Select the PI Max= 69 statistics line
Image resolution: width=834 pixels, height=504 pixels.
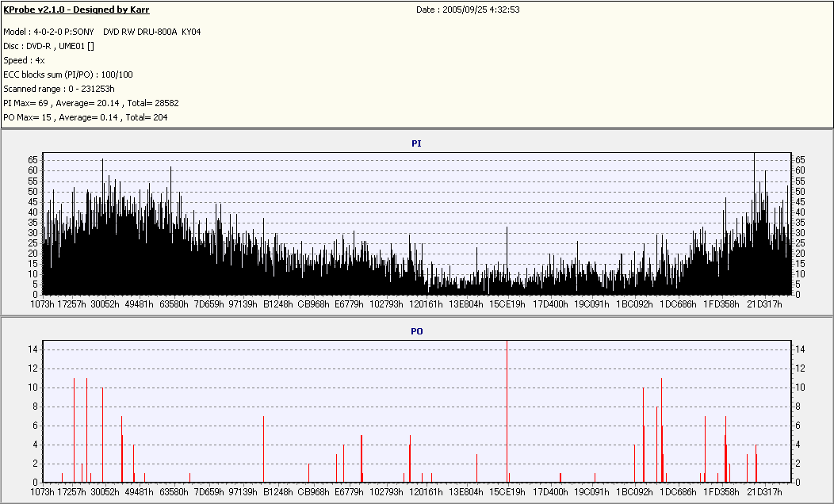(91, 103)
